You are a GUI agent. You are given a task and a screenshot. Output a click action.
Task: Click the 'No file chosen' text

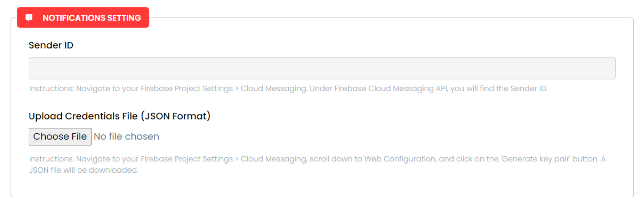click(126, 136)
